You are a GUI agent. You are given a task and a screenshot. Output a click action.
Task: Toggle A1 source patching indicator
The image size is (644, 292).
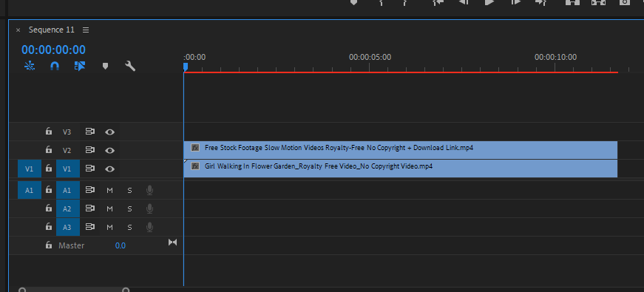pyautogui.click(x=29, y=190)
